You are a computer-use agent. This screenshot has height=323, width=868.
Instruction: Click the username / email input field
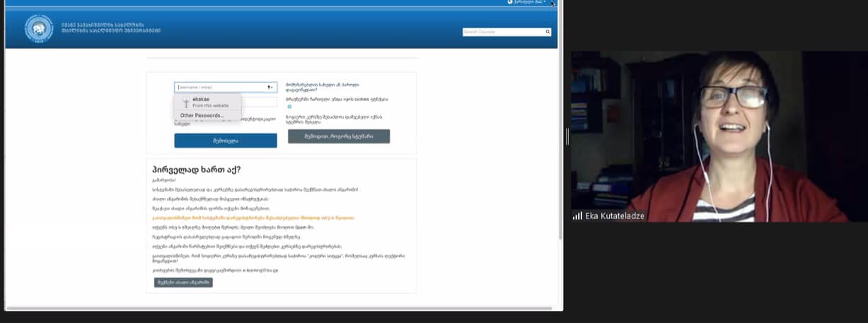point(226,87)
